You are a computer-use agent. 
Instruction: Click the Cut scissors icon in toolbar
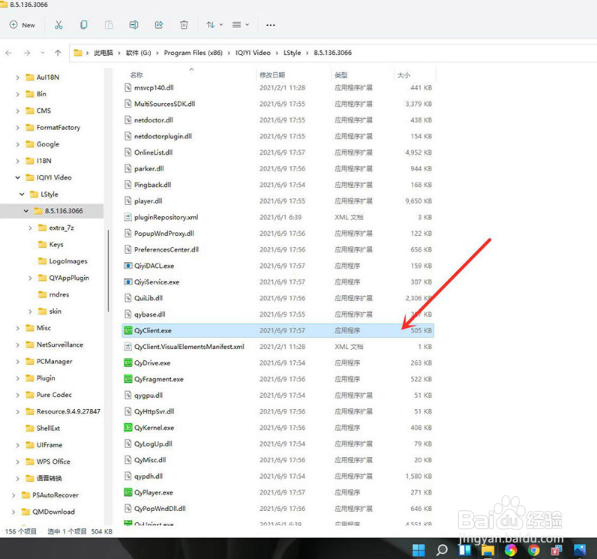[x=58, y=25]
